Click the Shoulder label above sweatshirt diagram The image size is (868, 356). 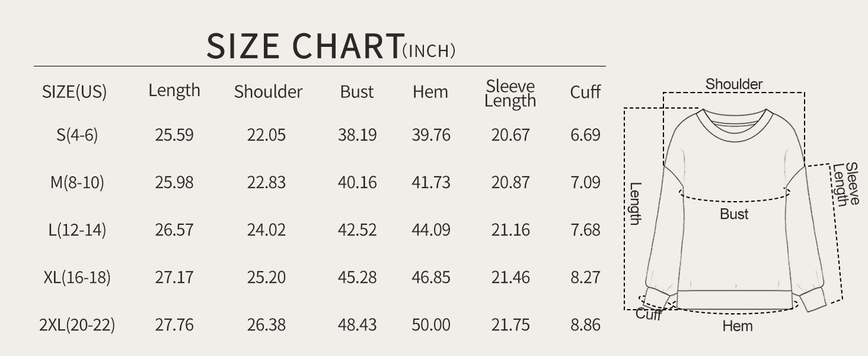pyautogui.click(x=734, y=84)
